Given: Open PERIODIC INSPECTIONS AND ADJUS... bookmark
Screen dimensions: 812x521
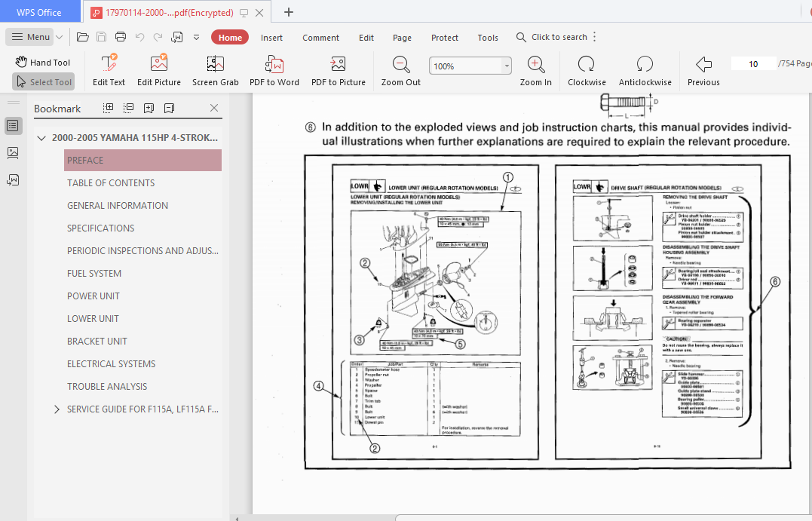Looking at the screenshot, I should (x=143, y=250).
